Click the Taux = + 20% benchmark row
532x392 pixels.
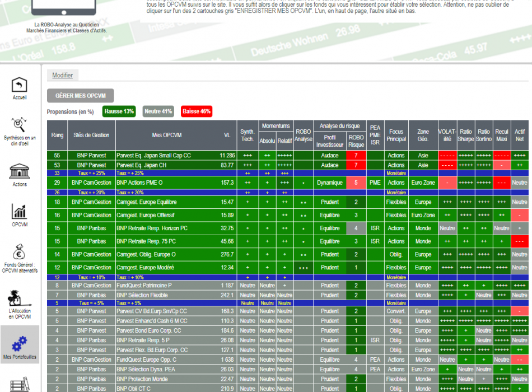288,193
